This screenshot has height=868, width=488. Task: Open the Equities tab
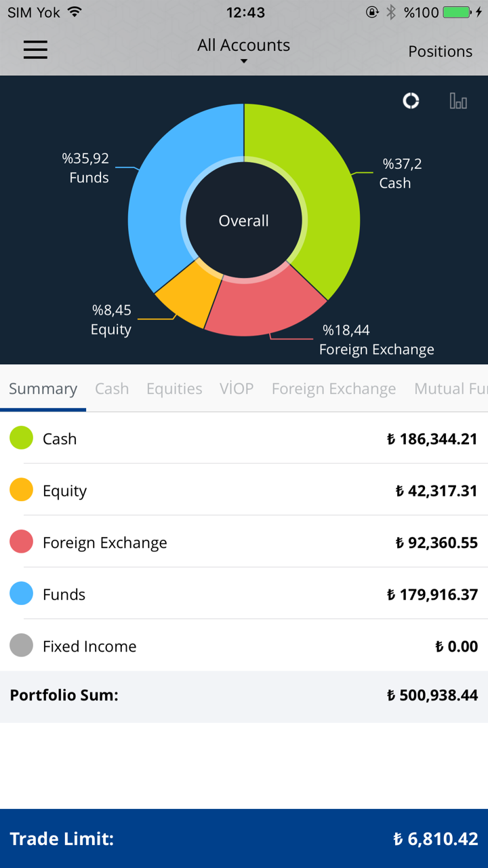pos(174,389)
